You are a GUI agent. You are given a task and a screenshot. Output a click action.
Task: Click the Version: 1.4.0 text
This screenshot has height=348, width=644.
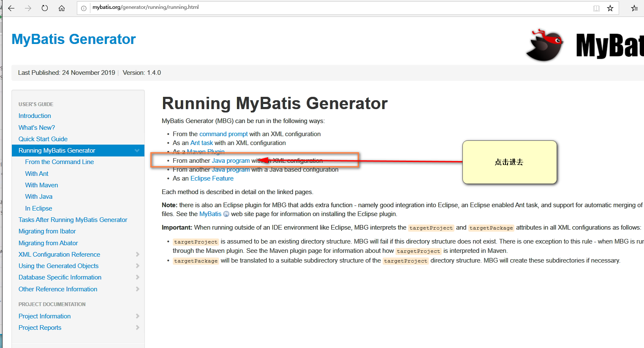click(x=142, y=73)
